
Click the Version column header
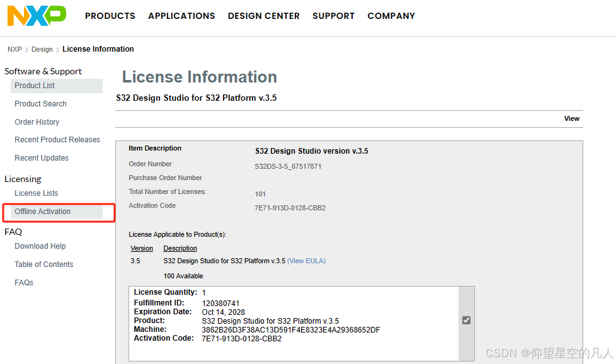pos(142,248)
